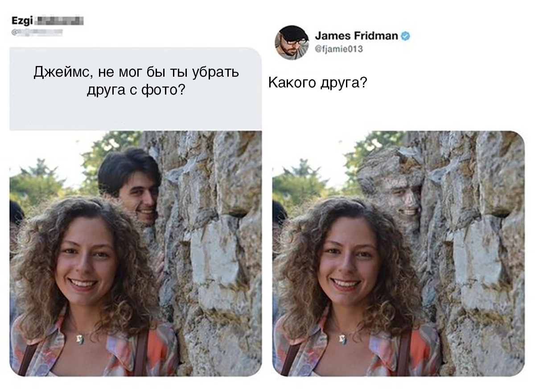This screenshot has width=535, height=392.
Task: Click the necklace pendant in the edited photo
Action: (x=343, y=340)
